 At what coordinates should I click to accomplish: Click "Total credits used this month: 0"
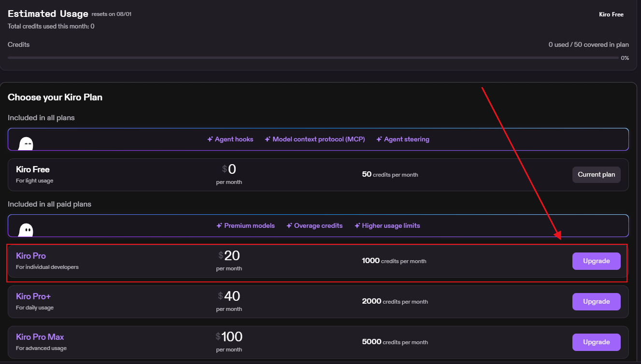(x=51, y=26)
